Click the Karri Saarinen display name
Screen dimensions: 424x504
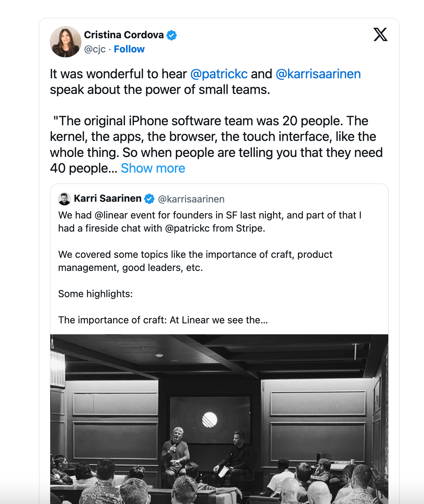coord(107,198)
